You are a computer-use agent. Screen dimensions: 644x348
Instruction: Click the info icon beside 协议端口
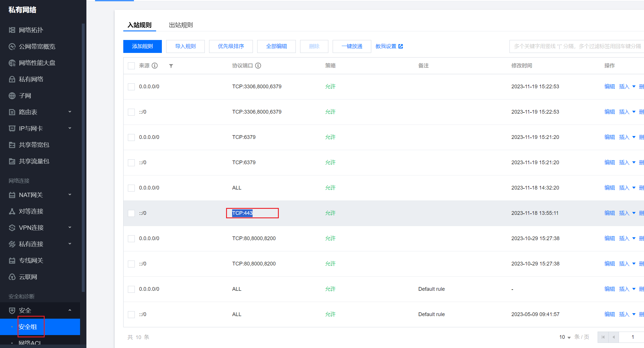click(258, 66)
